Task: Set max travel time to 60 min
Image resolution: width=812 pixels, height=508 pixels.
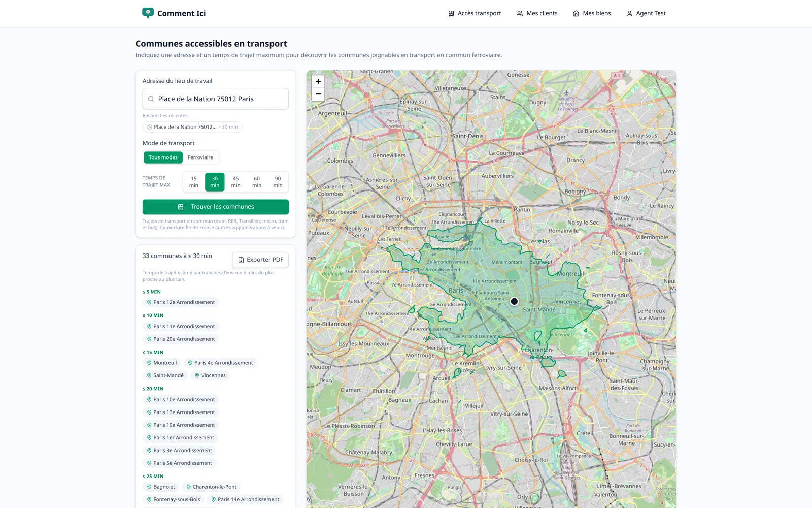Action: [x=257, y=182]
